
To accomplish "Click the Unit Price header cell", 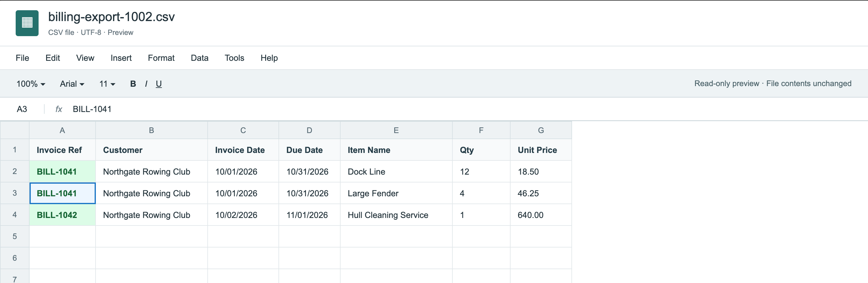I will 541,150.
